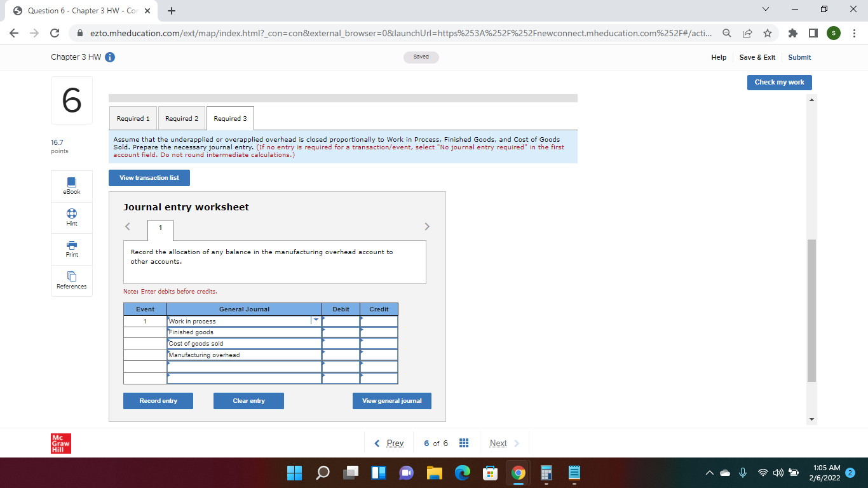
Task: Open taskbar clock and date
Action: [826, 473]
